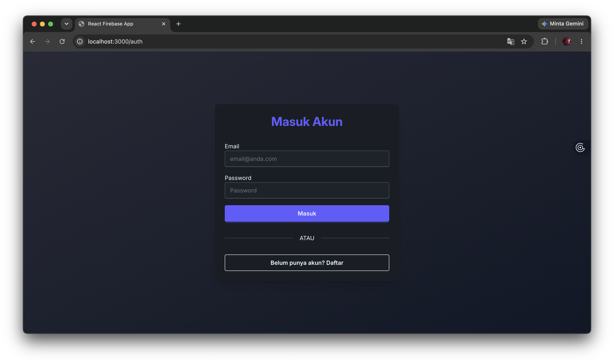The image size is (614, 364).
Task: Click the Minta Gemini button
Action: click(563, 24)
